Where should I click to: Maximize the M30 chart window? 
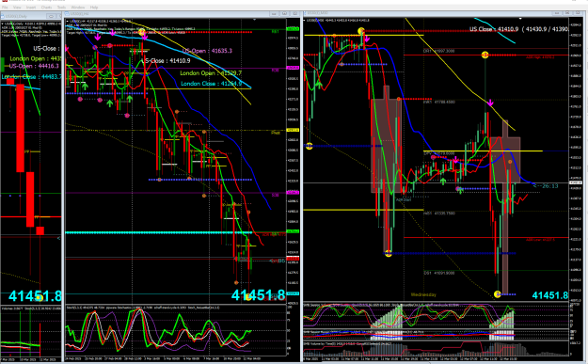pos(568,13)
